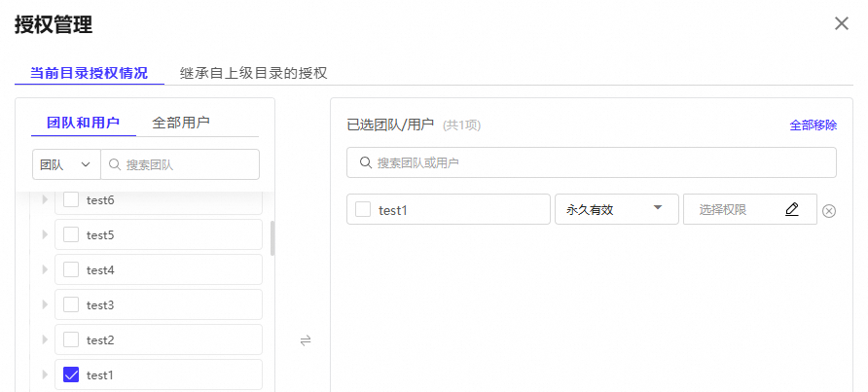Expand the test2 tree node
The height and width of the screenshot is (392, 868).
tap(46, 339)
